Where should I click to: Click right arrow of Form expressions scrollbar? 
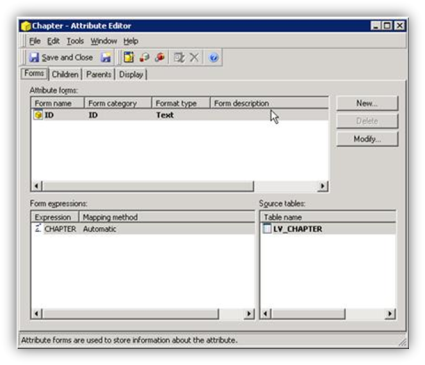[x=249, y=313]
